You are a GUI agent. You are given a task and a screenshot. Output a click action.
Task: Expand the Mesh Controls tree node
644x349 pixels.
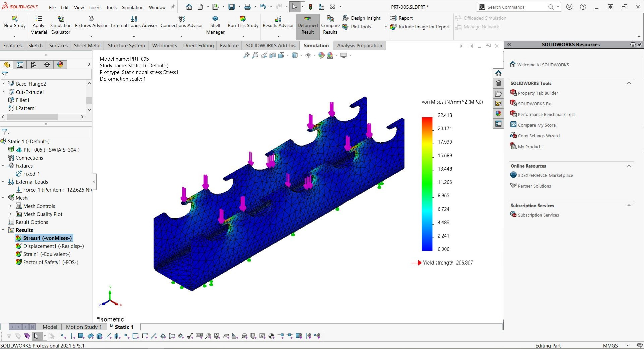10,206
